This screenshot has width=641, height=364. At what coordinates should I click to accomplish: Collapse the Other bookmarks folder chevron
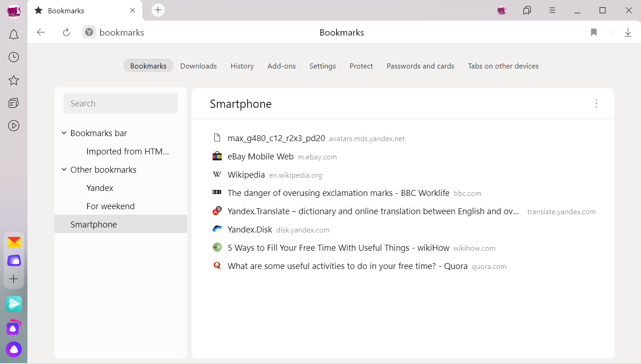point(64,170)
